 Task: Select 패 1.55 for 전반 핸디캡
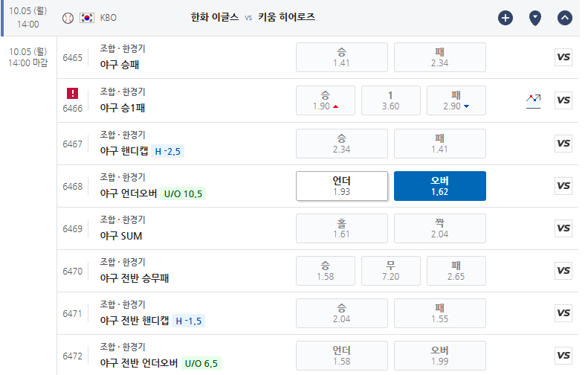pos(440,313)
